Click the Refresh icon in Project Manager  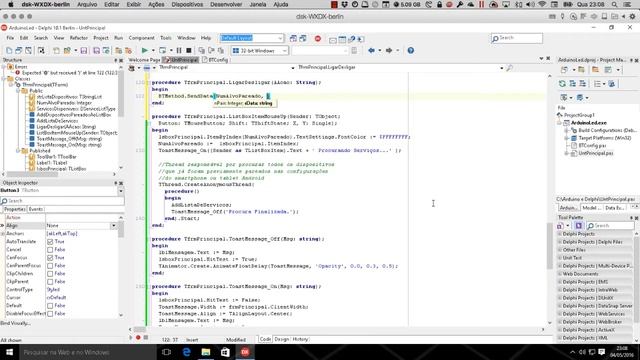[562, 84]
